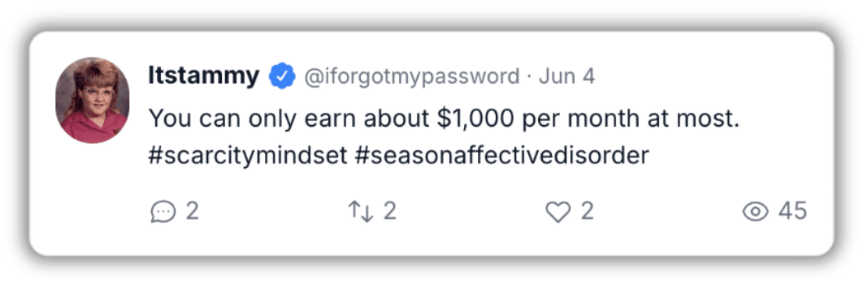868x294 pixels.
Task: Click the view count 45
Action: click(792, 211)
